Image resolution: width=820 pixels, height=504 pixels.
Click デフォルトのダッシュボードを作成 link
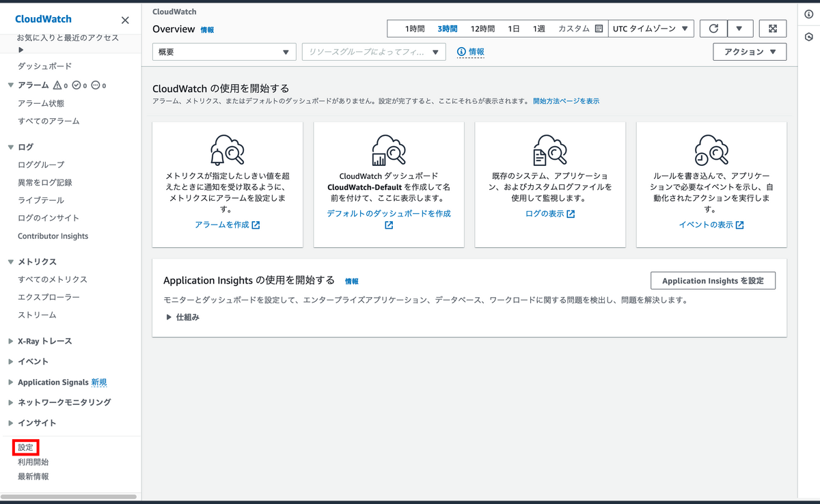point(388,219)
